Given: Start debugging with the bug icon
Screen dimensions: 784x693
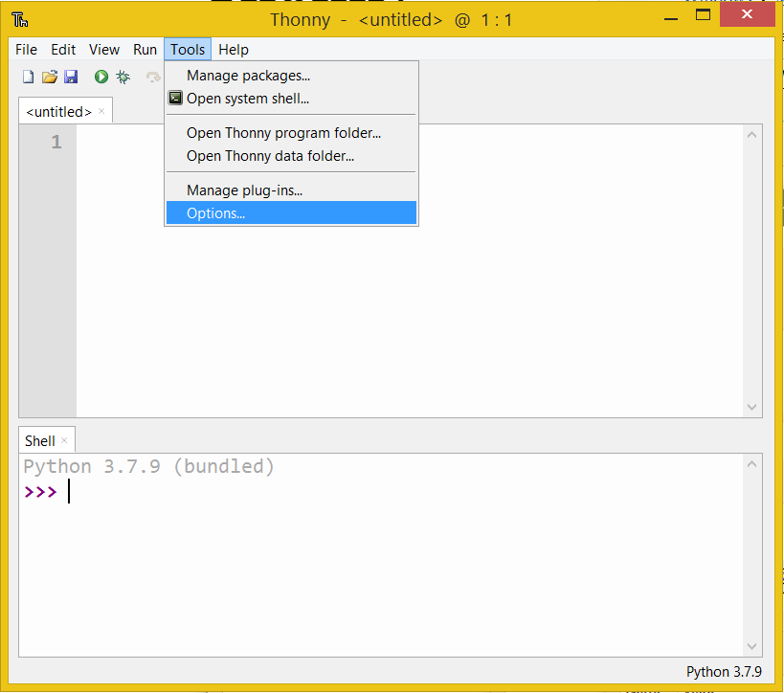Looking at the screenshot, I should (123, 77).
